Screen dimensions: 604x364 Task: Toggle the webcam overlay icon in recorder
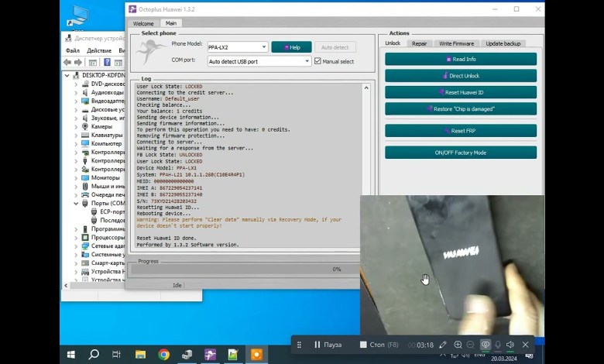(486, 345)
